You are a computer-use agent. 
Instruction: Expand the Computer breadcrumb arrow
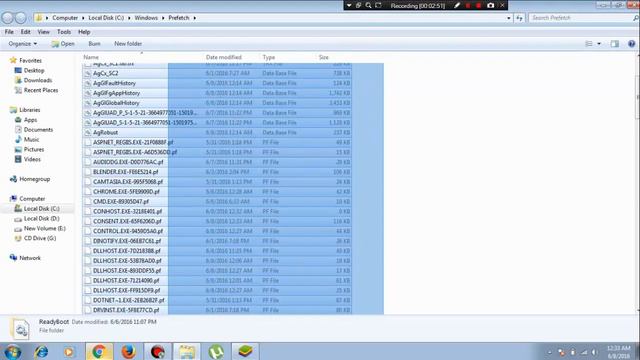(83, 18)
